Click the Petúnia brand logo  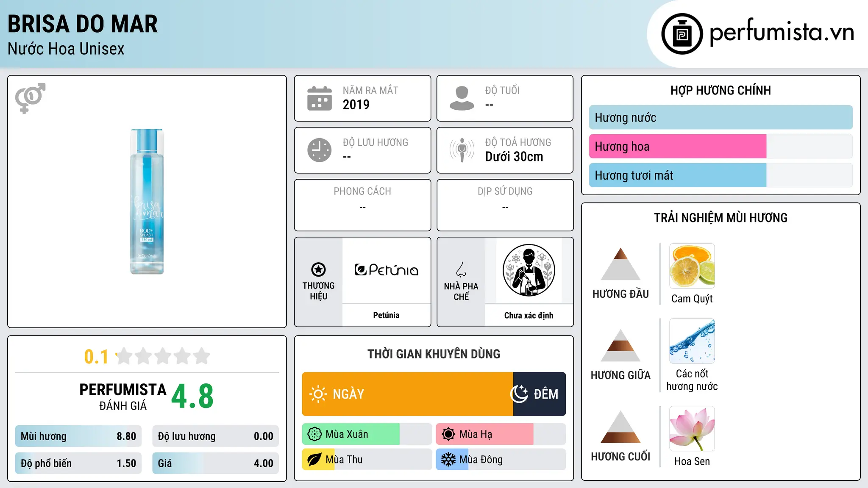click(x=387, y=270)
